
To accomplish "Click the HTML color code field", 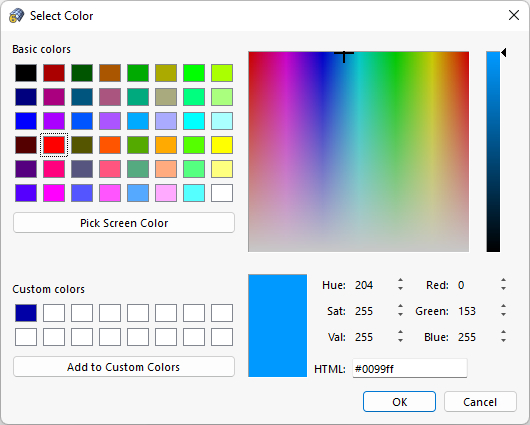I will pyautogui.click(x=410, y=369).
